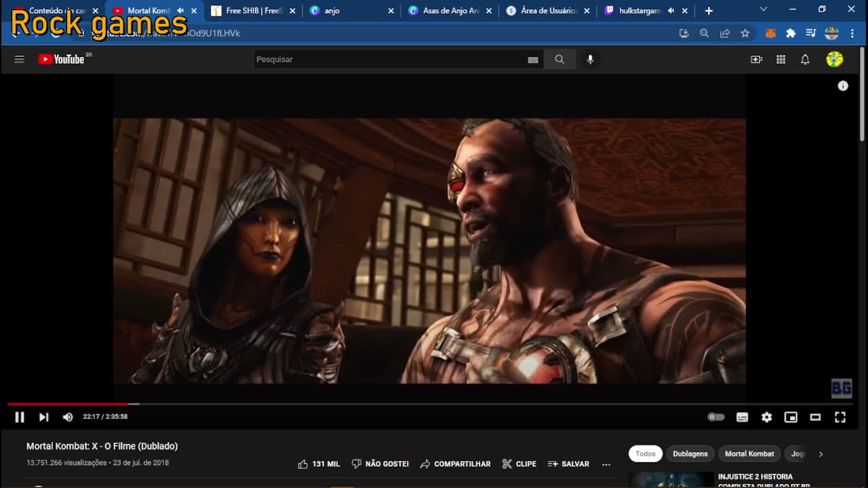Click the page vertical scrollbar
Image resolution: width=868 pixels, height=488 pixels.
[863, 95]
